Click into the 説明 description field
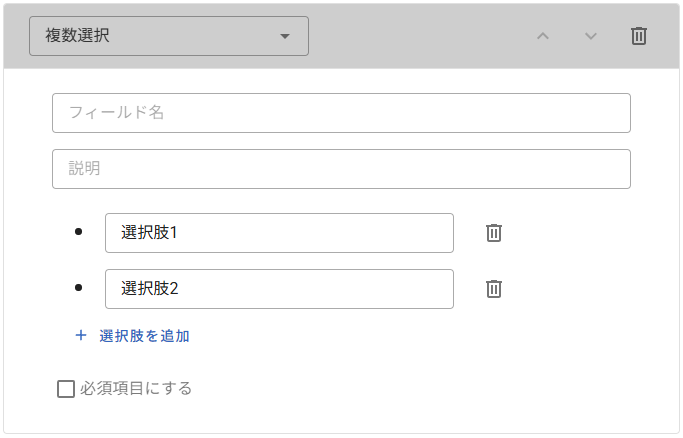 click(341, 169)
